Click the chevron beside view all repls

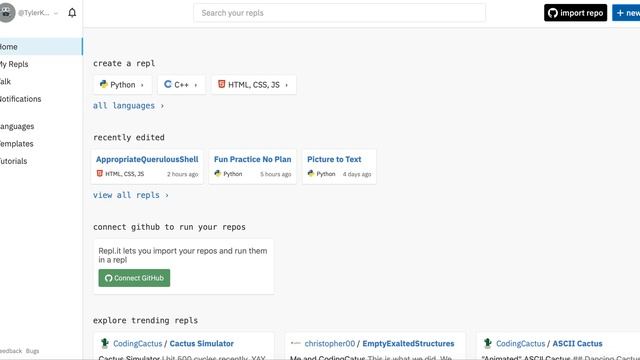167,196
